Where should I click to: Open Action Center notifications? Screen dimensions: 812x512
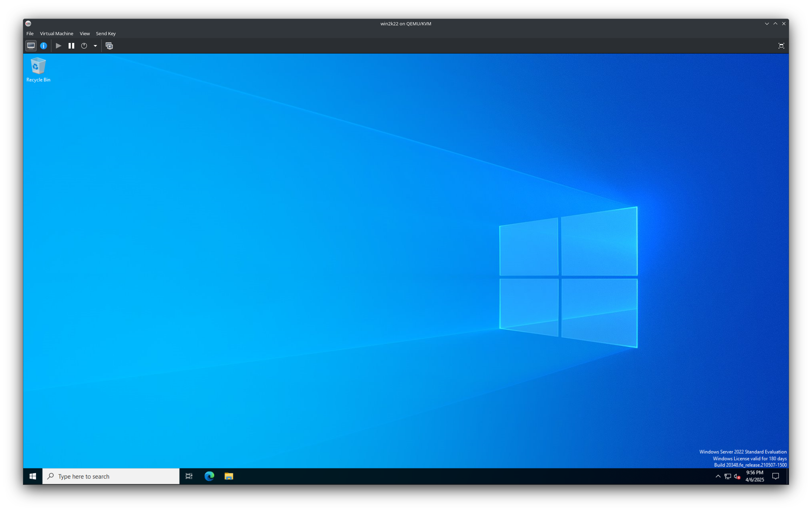tap(776, 476)
